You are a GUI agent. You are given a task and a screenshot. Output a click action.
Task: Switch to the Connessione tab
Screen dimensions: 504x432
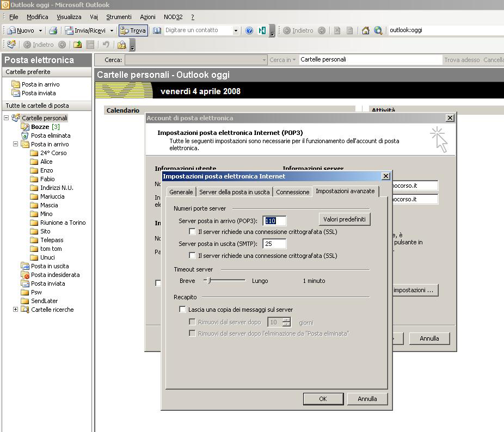tap(292, 192)
